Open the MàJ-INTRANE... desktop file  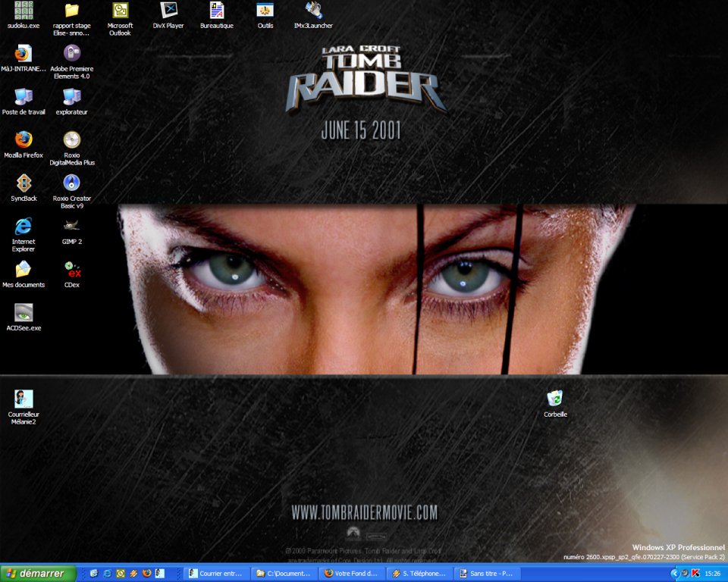point(24,58)
